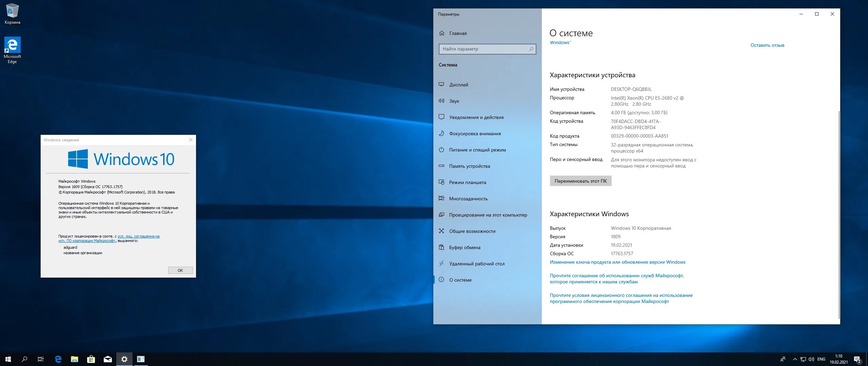
Task: Open Task View on the taskbar
Action: pos(41,359)
